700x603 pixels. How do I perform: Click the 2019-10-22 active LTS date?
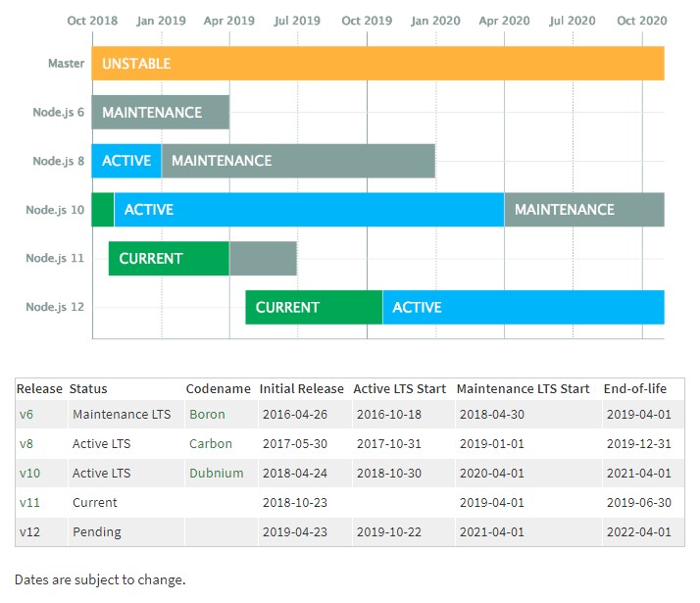[389, 532]
